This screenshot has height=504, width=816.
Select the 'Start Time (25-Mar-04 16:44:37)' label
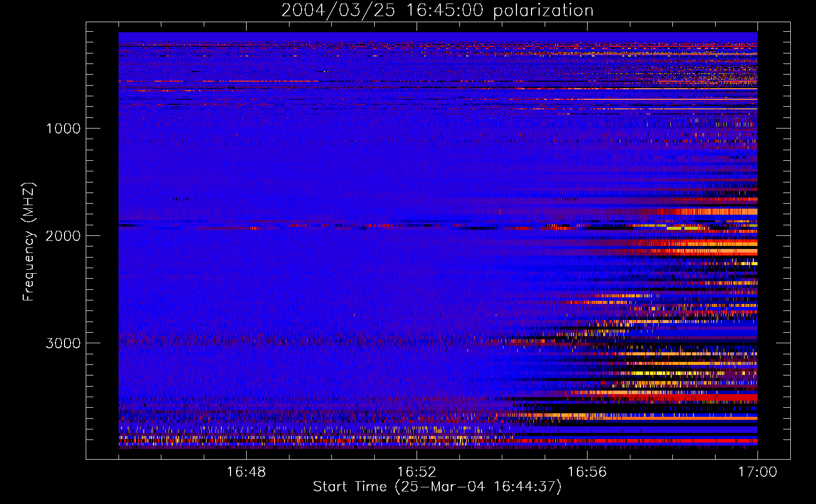point(437,487)
